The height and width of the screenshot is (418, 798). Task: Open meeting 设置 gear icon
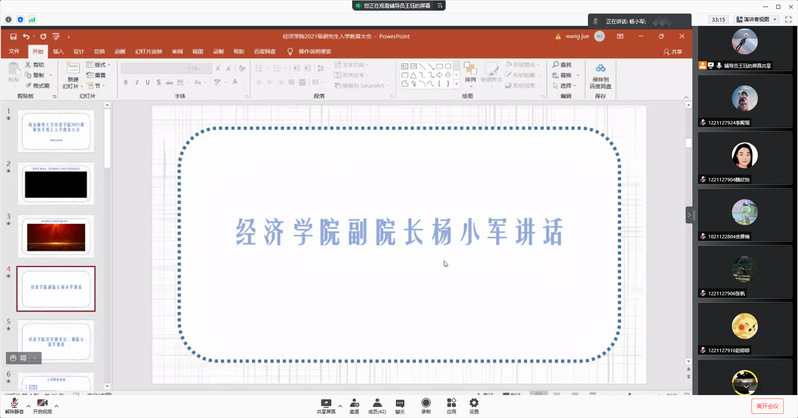[474, 406]
